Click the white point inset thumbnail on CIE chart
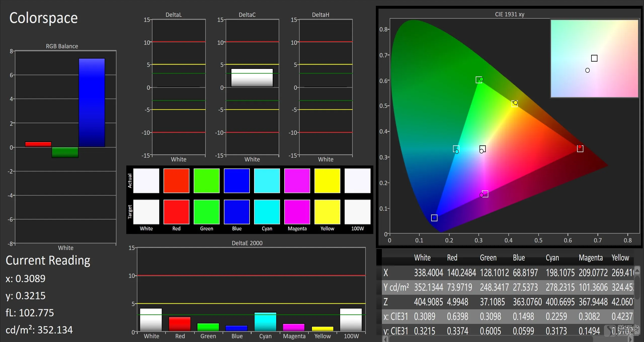 tap(594, 58)
